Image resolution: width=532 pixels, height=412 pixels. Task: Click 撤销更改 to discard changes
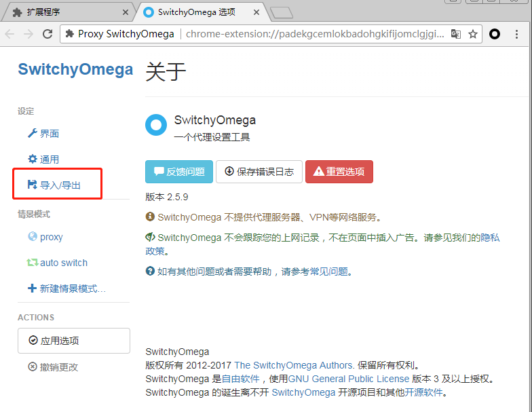coord(53,367)
